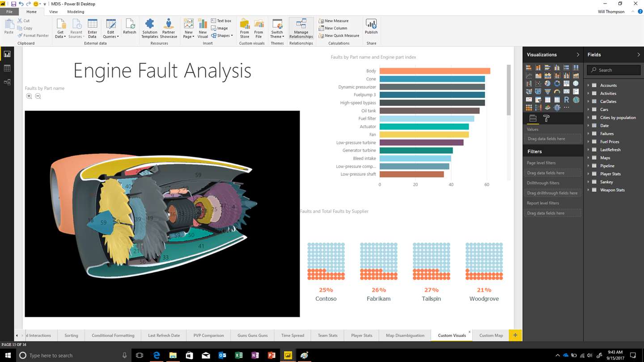The width and height of the screenshot is (644, 362).
Task: Open Excel from the taskbar
Action: tap(239, 355)
